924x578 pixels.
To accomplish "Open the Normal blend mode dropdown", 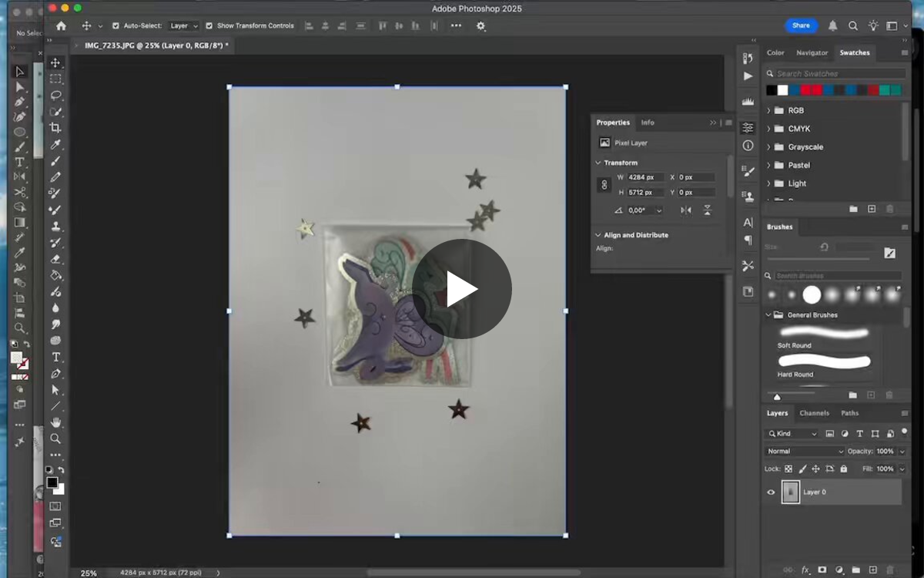I will click(x=805, y=451).
